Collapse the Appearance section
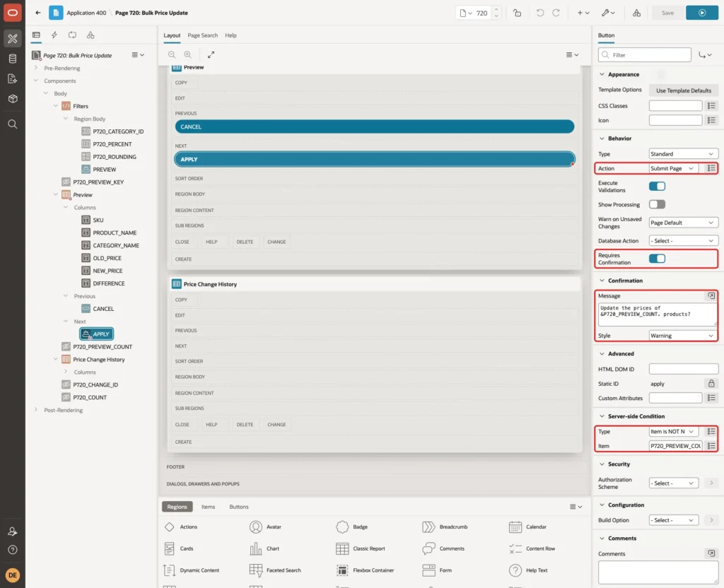Screen dimensions: 724x588 [602, 74]
